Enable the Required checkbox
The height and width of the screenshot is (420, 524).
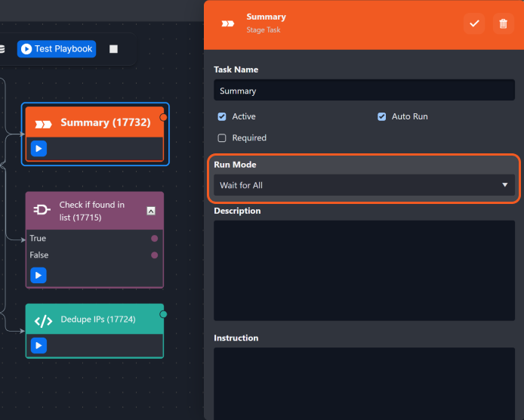pyautogui.click(x=222, y=138)
